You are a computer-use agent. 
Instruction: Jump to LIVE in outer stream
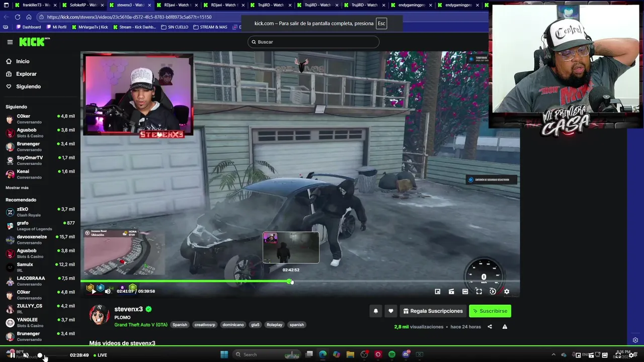click(x=100, y=355)
